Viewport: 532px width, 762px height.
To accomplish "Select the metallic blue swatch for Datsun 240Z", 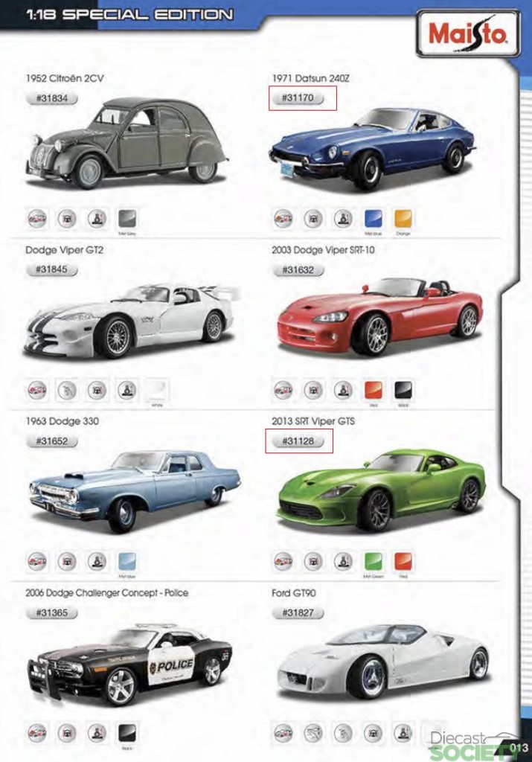I will tap(373, 219).
